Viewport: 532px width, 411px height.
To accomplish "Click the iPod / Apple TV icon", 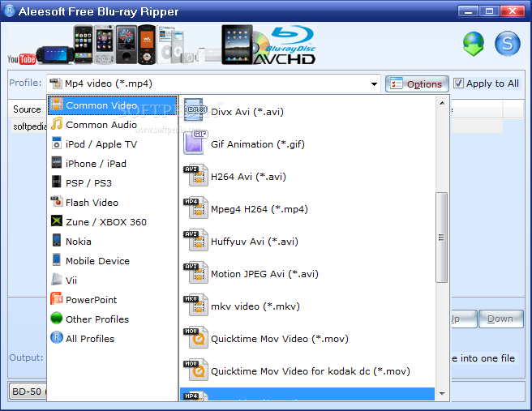I will click(57, 143).
